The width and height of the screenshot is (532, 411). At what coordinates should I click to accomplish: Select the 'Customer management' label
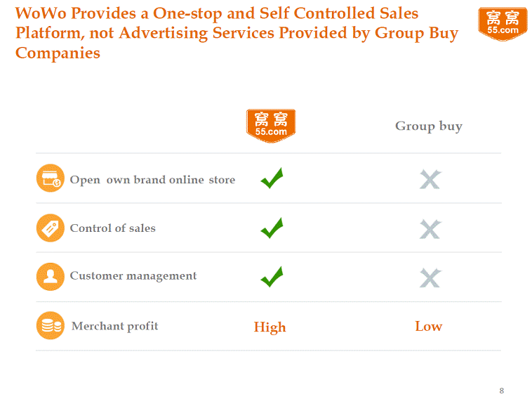point(133,276)
